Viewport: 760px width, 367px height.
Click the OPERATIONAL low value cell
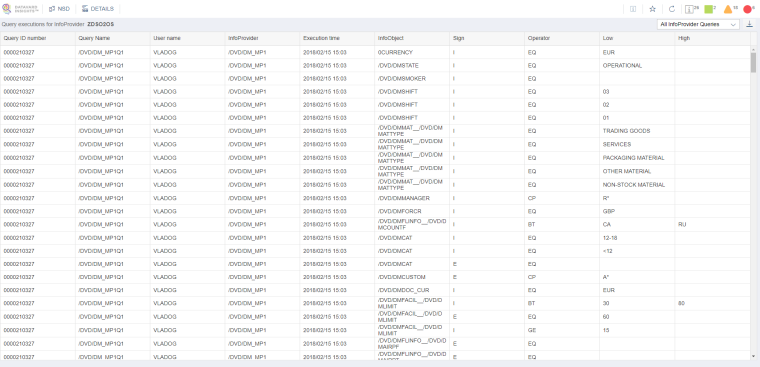click(x=637, y=65)
